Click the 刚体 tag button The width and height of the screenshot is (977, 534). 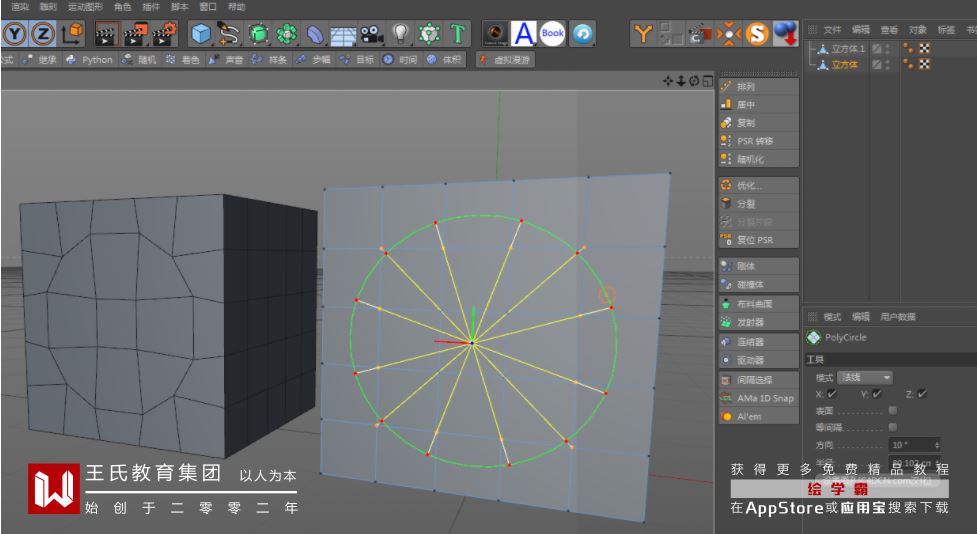[758, 266]
